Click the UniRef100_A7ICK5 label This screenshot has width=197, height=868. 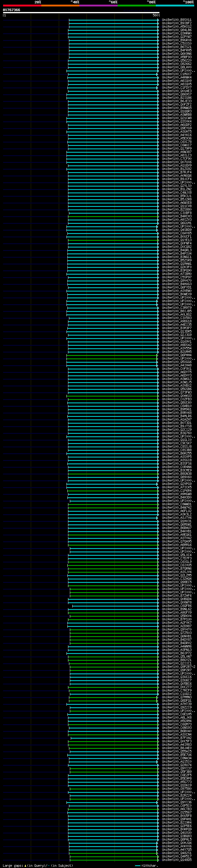(x=177, y=487)
